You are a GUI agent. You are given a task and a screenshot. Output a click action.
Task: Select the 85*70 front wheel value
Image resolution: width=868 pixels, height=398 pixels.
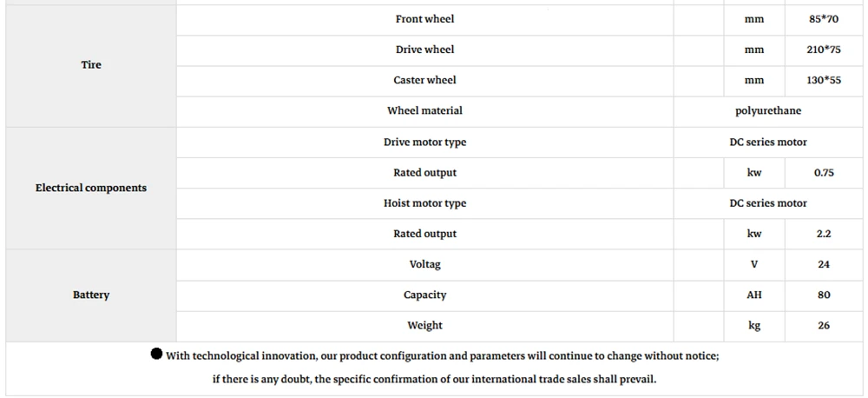click(x=824, y=20)
